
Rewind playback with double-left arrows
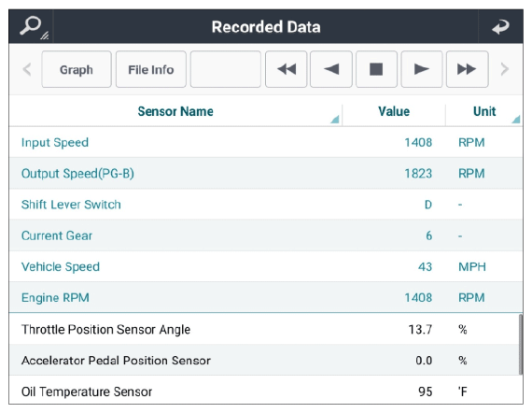tap(286, 69)
